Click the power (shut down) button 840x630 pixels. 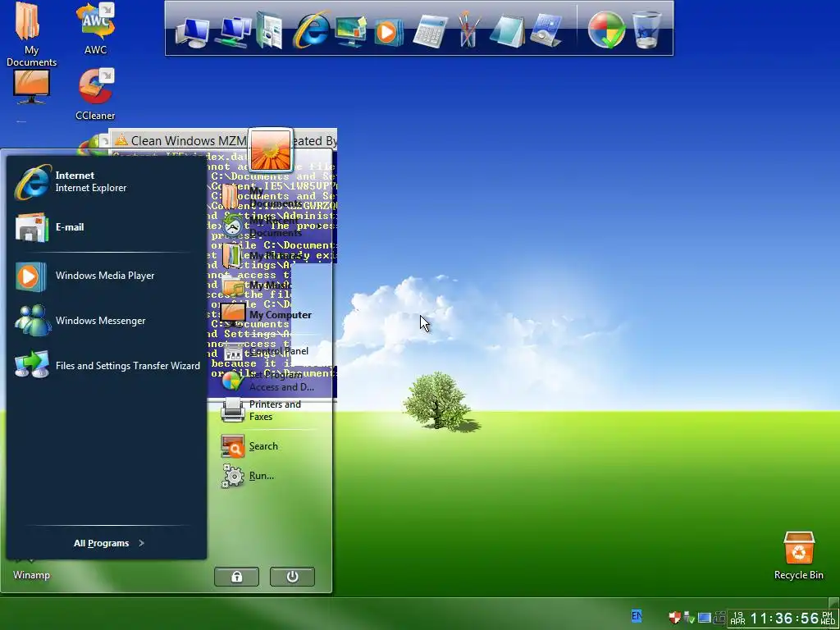coord(292,577)
